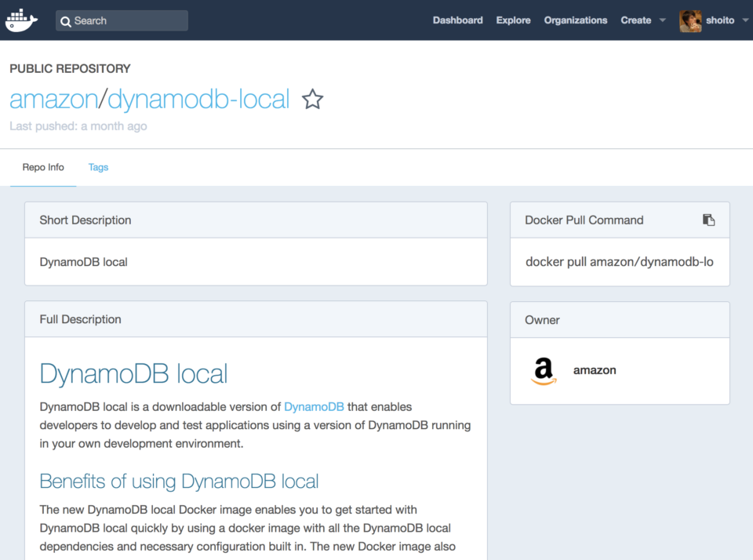Select the Repo Info tab

43,167
